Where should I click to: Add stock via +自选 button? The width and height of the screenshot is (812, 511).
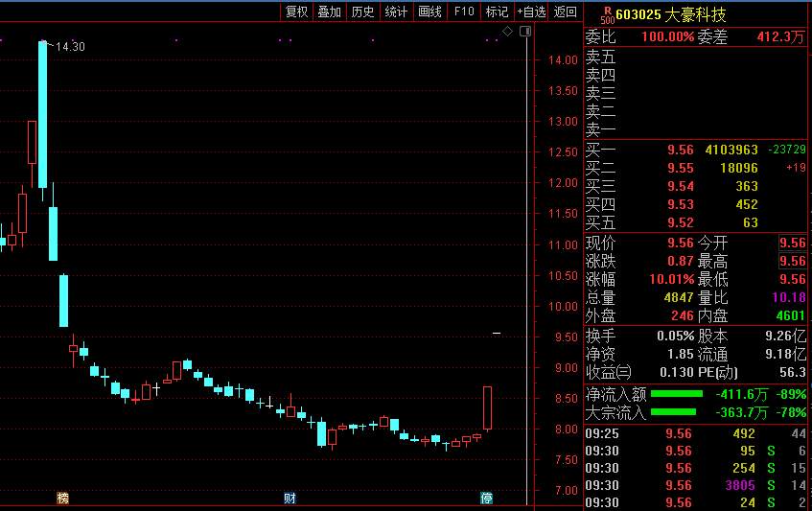[x=531, y=12]
